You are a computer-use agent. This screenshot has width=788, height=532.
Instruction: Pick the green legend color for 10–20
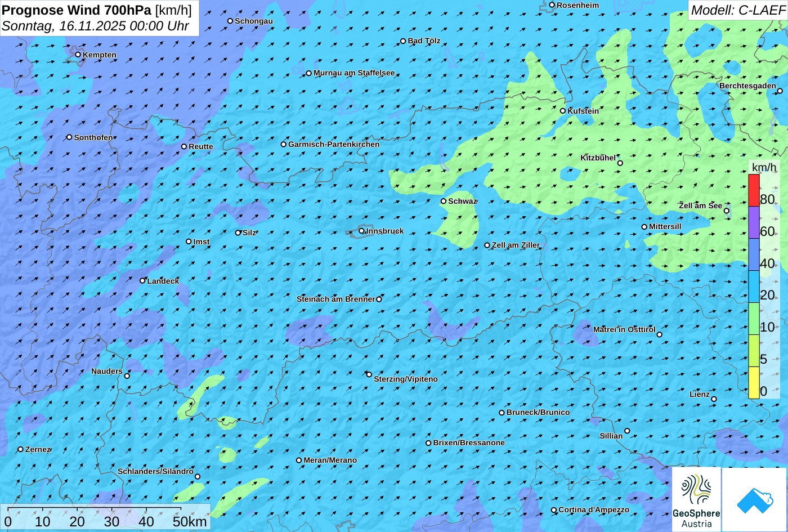[754, 319]
